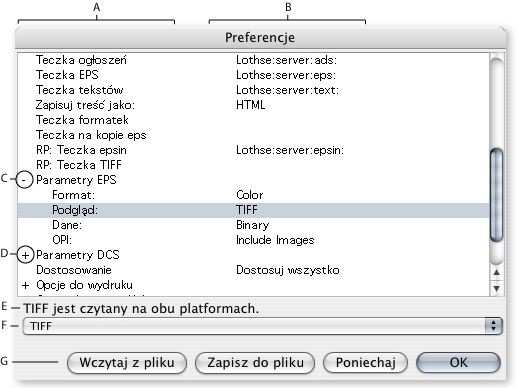Select the Teczka tekstów row
Screen dimensions: 518x388
click(x=253, y=90)
